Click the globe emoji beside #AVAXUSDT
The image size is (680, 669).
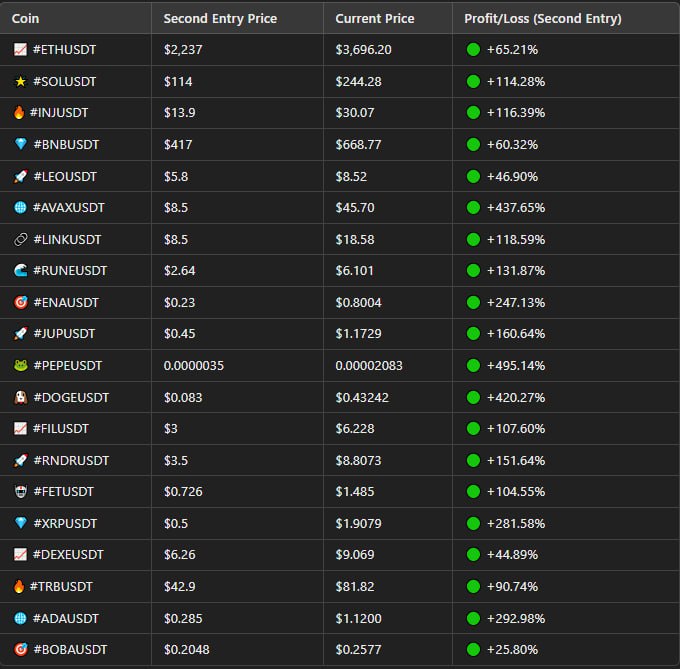click(x=20, y=207)
